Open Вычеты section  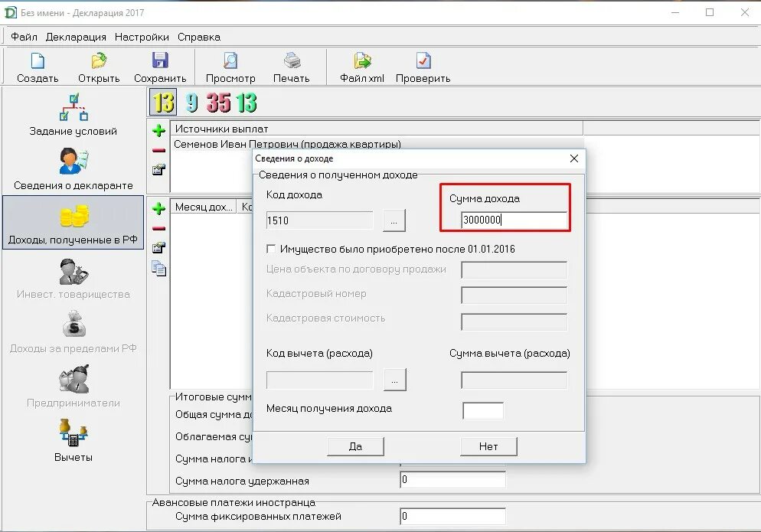pos(73,441)
